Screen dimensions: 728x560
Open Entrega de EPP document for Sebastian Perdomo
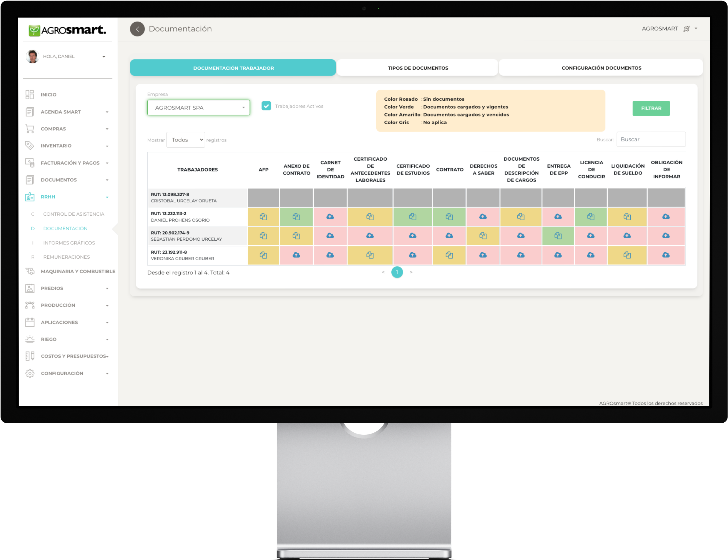pos(558,236)
